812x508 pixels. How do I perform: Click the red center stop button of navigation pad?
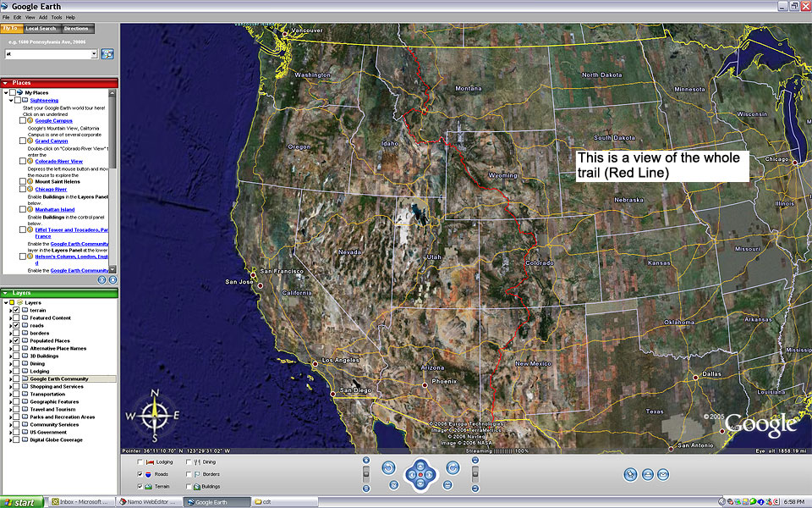point(420,474)
